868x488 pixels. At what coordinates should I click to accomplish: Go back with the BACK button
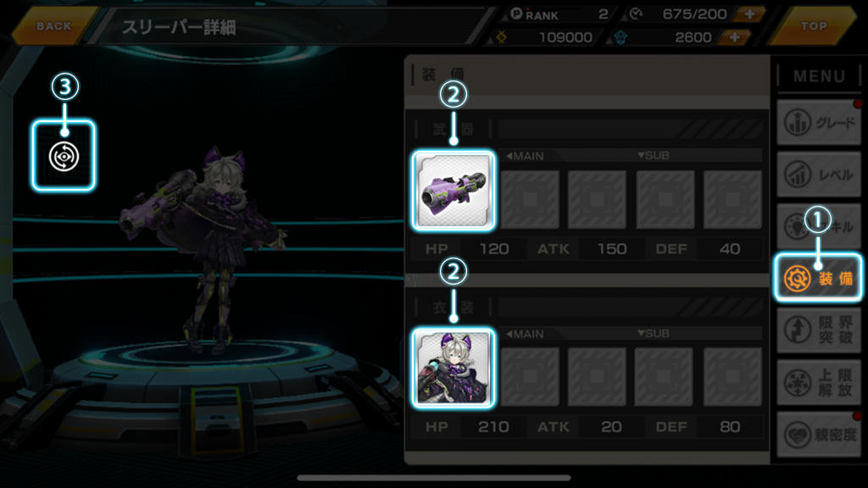53,26
